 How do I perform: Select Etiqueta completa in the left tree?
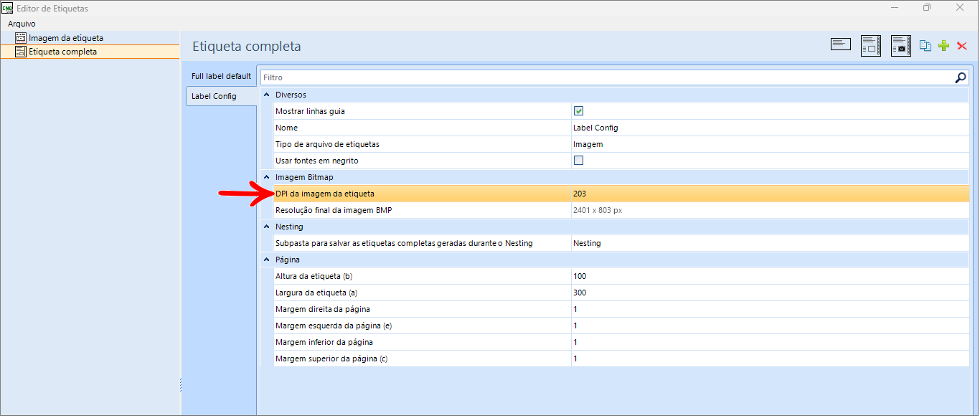click(62, 52)
